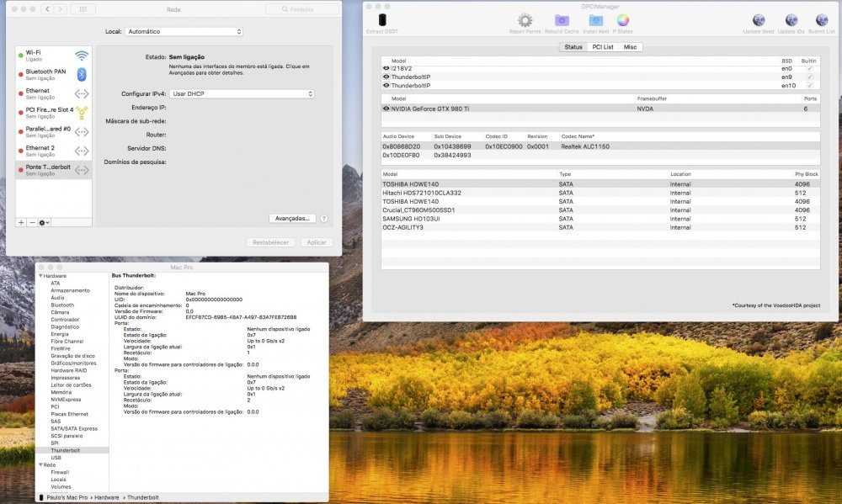The width and height of the screenshot is (842, 504).
Task: Toggle eye icon for NVIDIA GeForce GTX 980 Ti
Action: click(x=386, y=109)
